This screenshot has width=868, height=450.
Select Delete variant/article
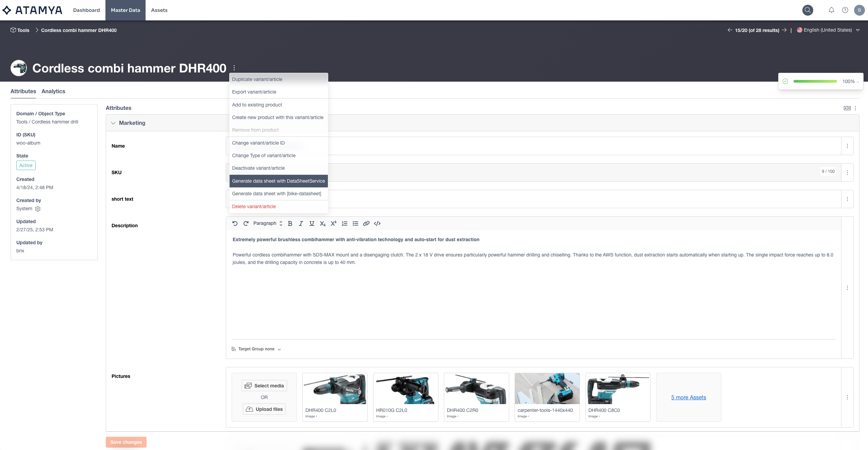(x=279, y=206)
